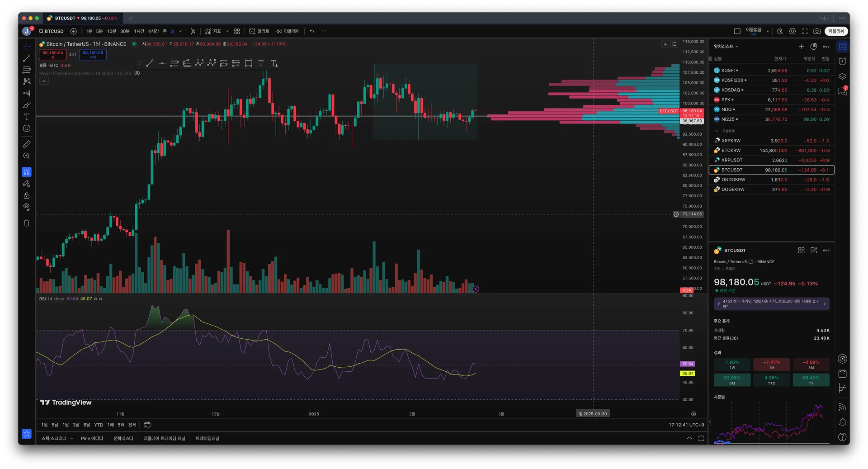Open the Pine 에디터 tab
Screen dimensions: 868x469
pos(92,438)
